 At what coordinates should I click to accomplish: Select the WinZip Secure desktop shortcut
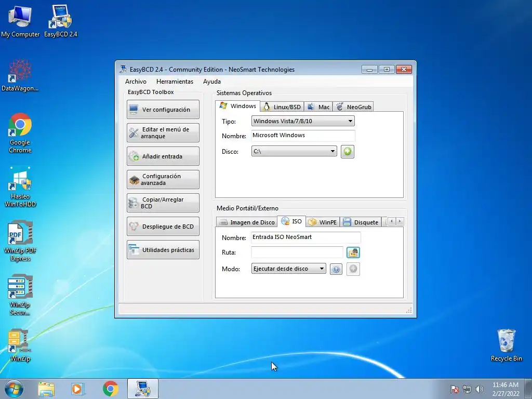point(20,295)
